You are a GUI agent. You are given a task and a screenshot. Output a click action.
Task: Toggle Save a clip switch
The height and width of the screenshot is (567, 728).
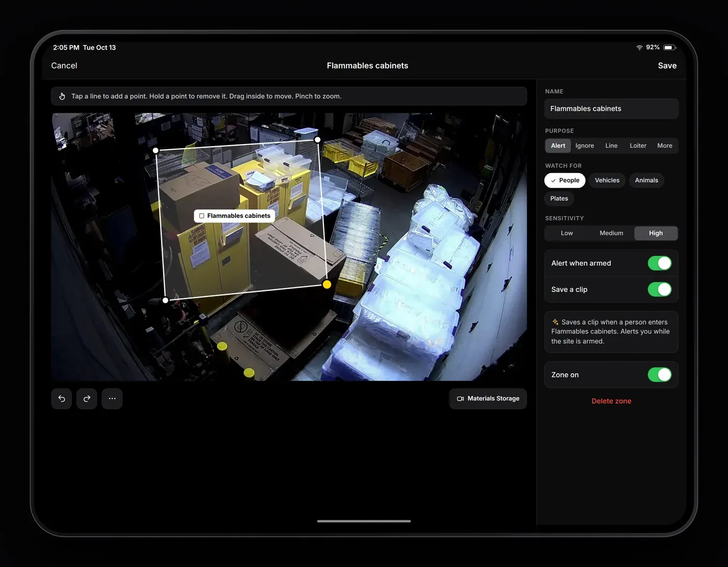(x=659, y=289)
